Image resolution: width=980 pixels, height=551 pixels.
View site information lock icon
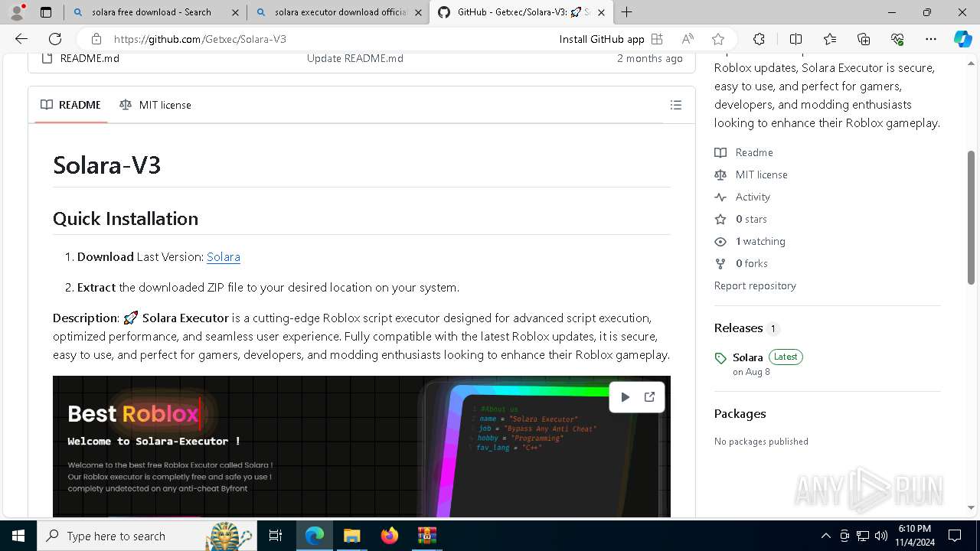96,39
